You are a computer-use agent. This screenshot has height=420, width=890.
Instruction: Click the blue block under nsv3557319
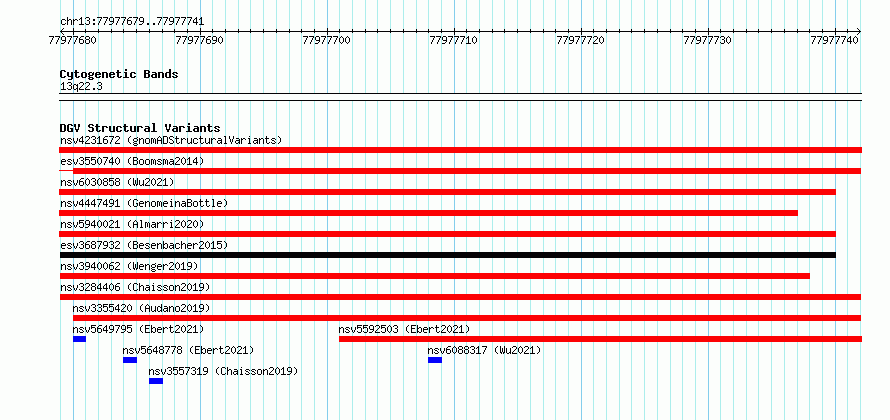coord(156,381)
